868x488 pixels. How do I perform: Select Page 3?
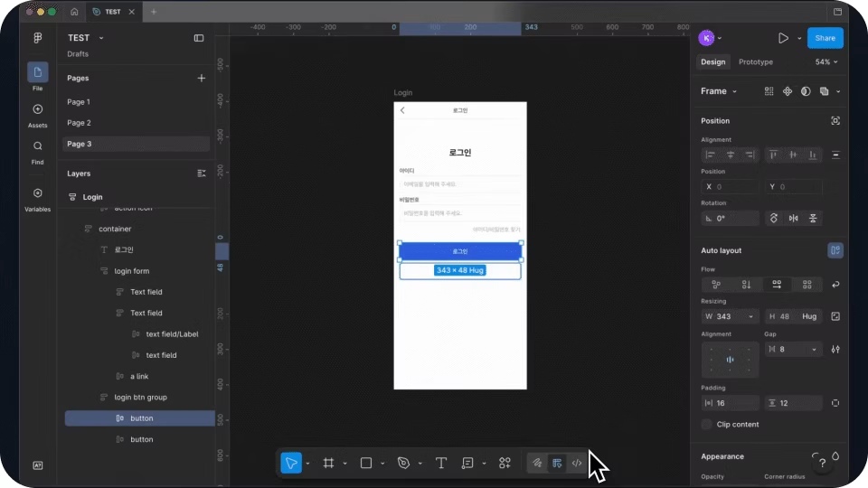(137, 144)
